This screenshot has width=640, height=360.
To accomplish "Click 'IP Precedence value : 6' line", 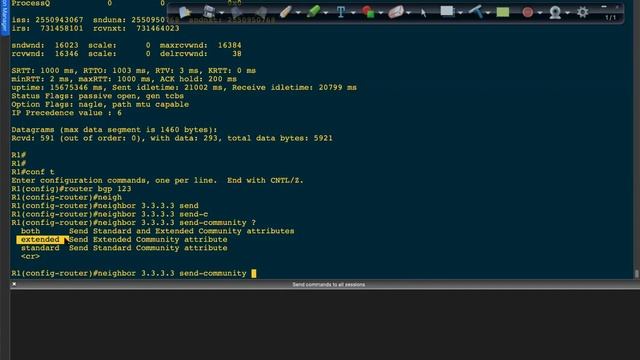I will [x=67, y=113].
